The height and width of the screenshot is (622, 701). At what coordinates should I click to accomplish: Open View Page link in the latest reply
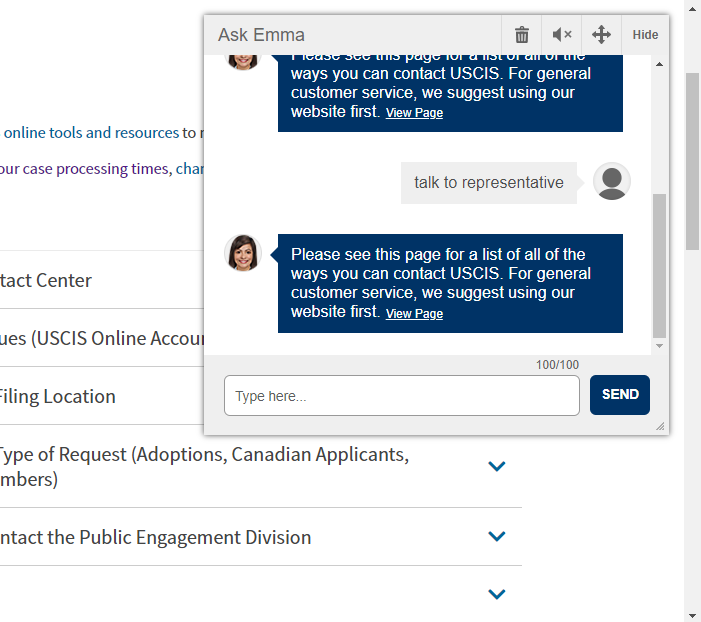pos(414,314)
